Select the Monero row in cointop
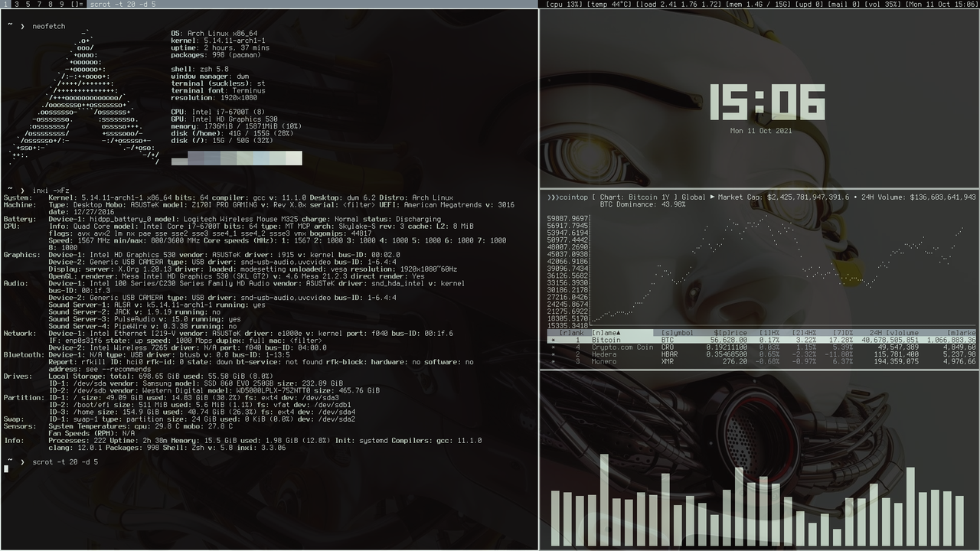This screenshot has width=980, height=551. pos(762,361)
